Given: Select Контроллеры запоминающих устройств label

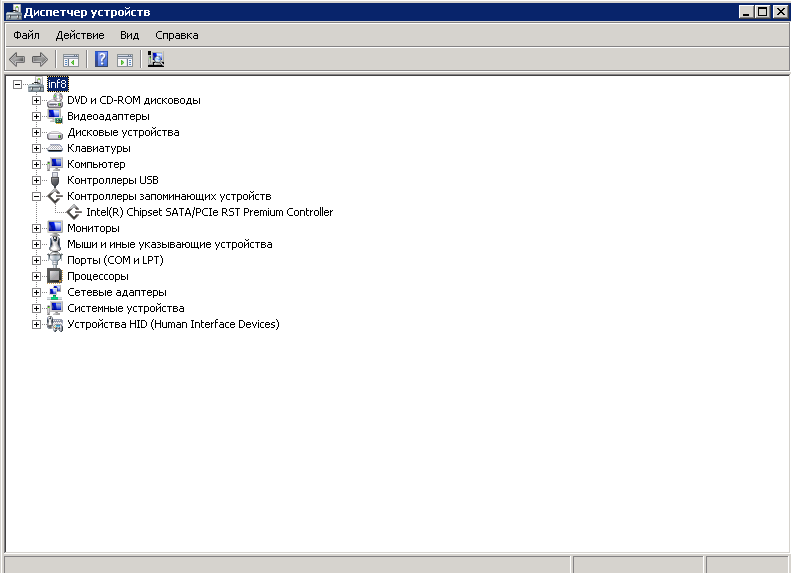Looking at the screenshot, I should pos(169,197).
